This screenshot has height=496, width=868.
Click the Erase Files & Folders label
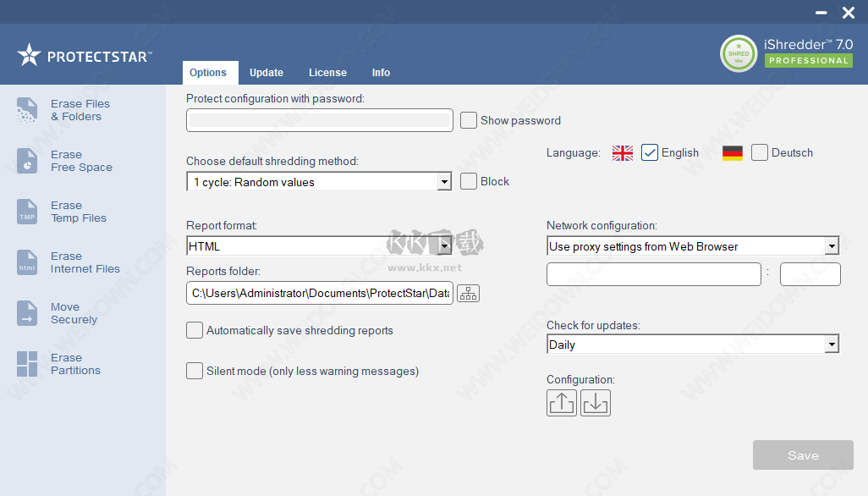pos(80,110)
